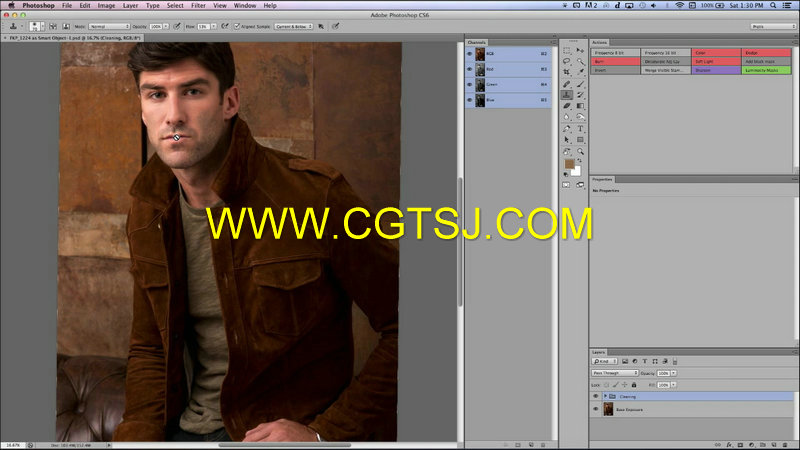
Task: Toggle layer filter switch on Layers panel
Action: click(674, 361)
